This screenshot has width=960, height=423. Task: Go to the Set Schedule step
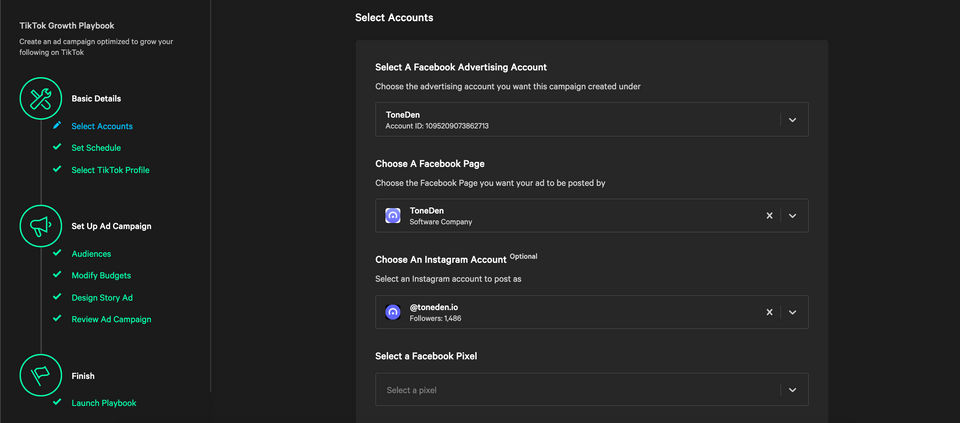(x=96, y=148)
